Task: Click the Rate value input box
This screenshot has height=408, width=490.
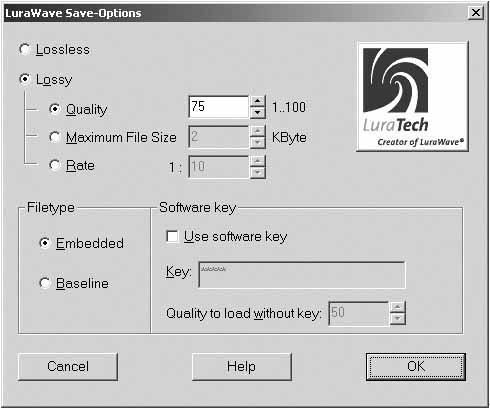Action: [x=219, y=167]
